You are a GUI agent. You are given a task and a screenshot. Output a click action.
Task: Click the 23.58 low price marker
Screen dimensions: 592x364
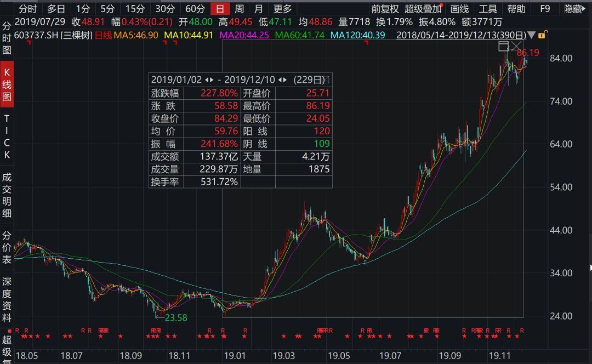click(176, 317)
